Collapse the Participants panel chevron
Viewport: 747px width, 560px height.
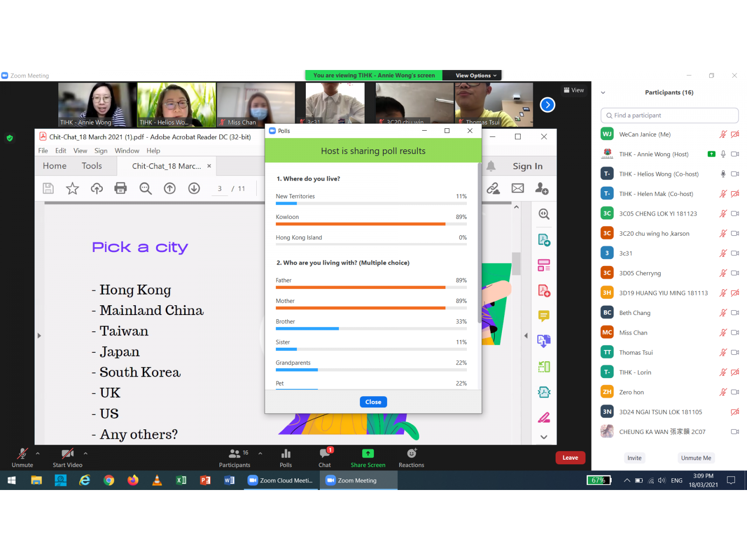click(x=603, y=92)
